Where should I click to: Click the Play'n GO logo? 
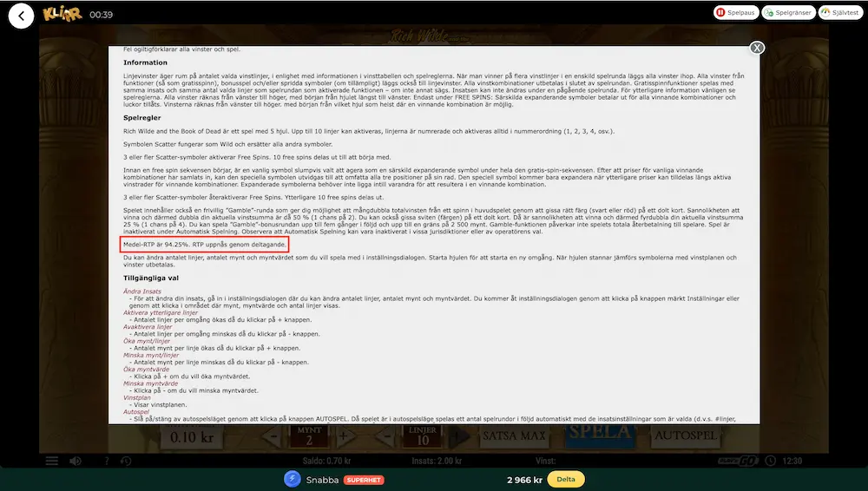[x=739, y=461]
